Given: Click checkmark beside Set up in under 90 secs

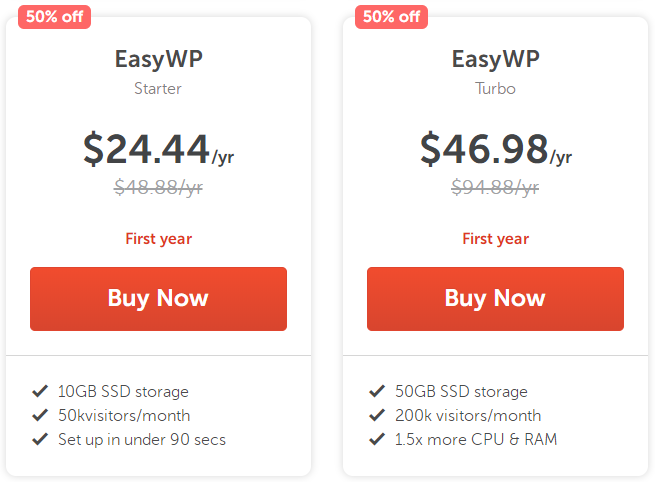Looking at the screenshot, I should 40,439.
